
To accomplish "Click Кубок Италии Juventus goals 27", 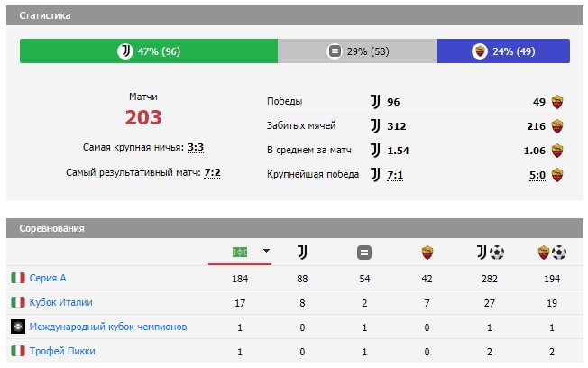I will click(490, 303).
